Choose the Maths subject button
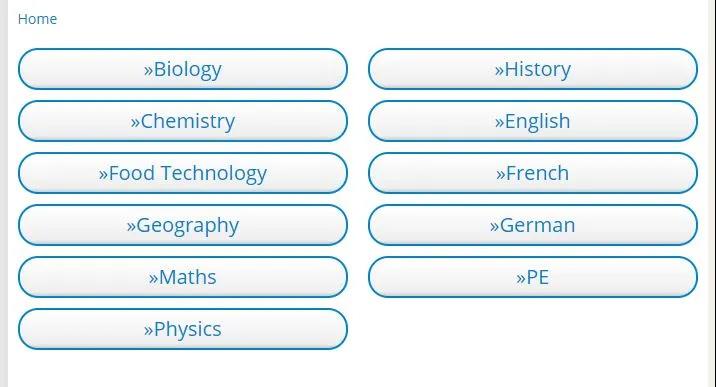This screenshot has width=716, height=387. (183, 277)
